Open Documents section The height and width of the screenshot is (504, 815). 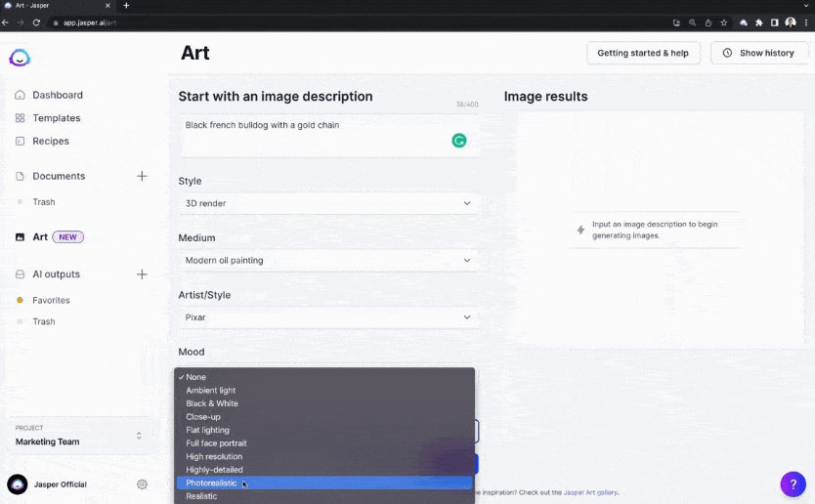coord(59,176)
